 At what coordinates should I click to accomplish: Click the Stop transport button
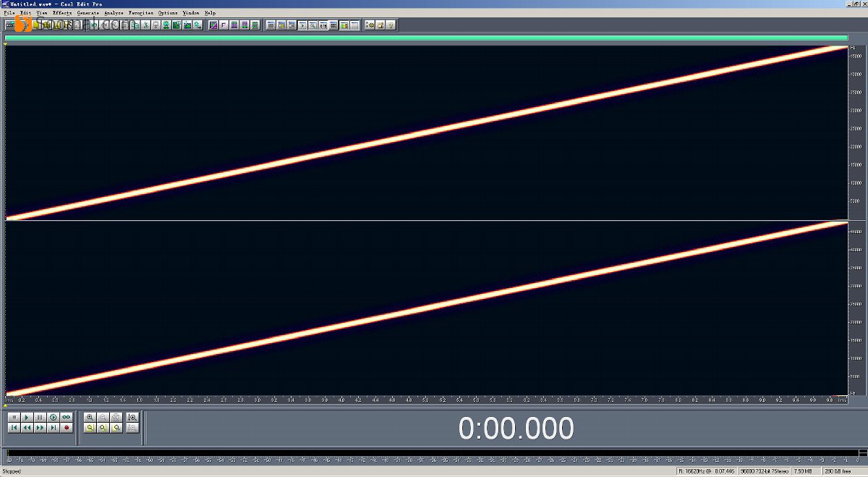14,418
